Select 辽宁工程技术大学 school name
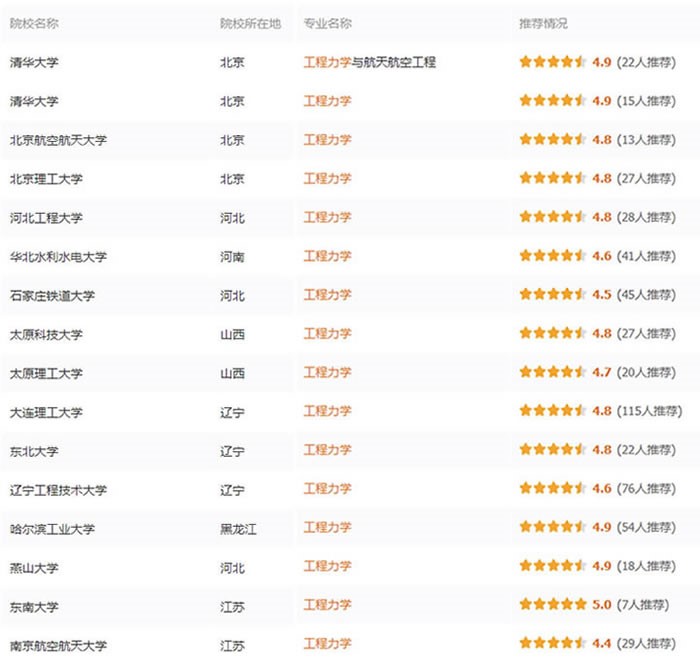This screenshot has height=665, width=700. 58,490
